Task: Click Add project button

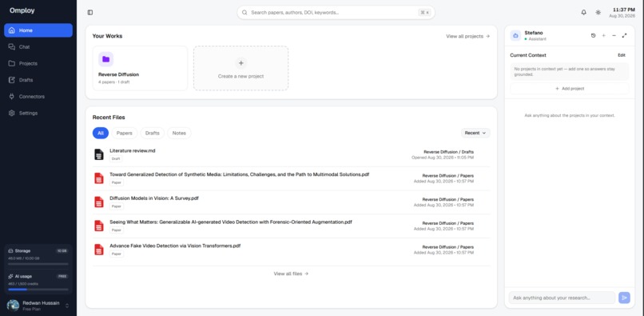Action: pyautogui.click(x=569, y=89)
